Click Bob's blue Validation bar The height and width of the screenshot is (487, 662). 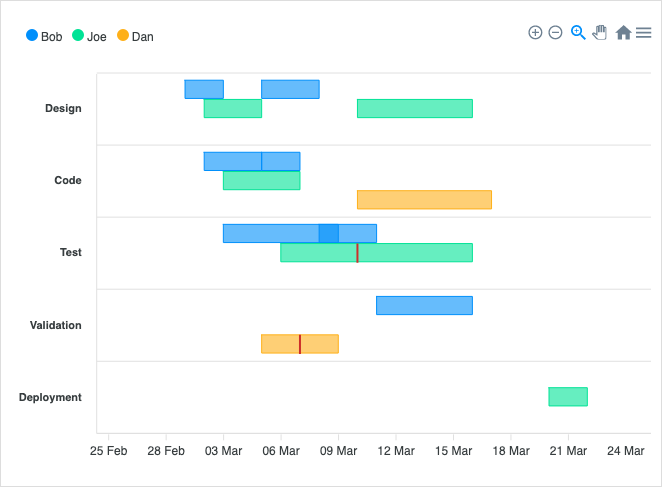coord(424,306)
